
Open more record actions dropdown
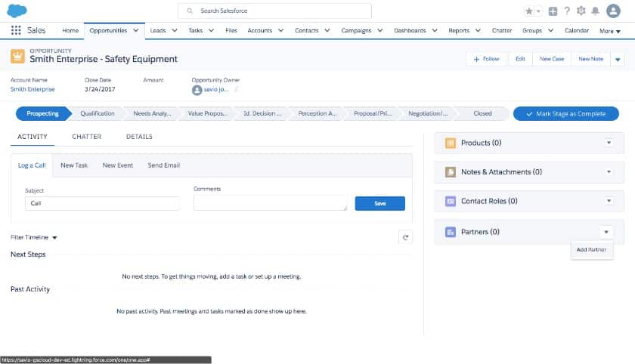coord(618,60)
